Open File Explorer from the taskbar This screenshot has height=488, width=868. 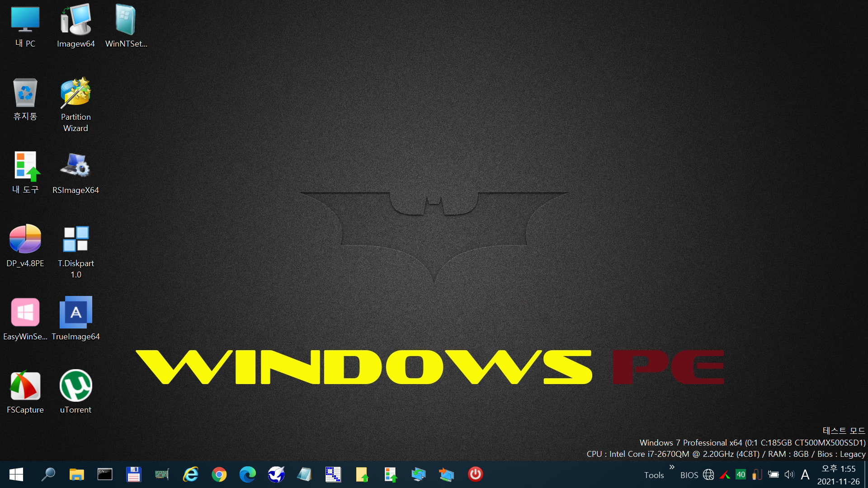point(76,474)
